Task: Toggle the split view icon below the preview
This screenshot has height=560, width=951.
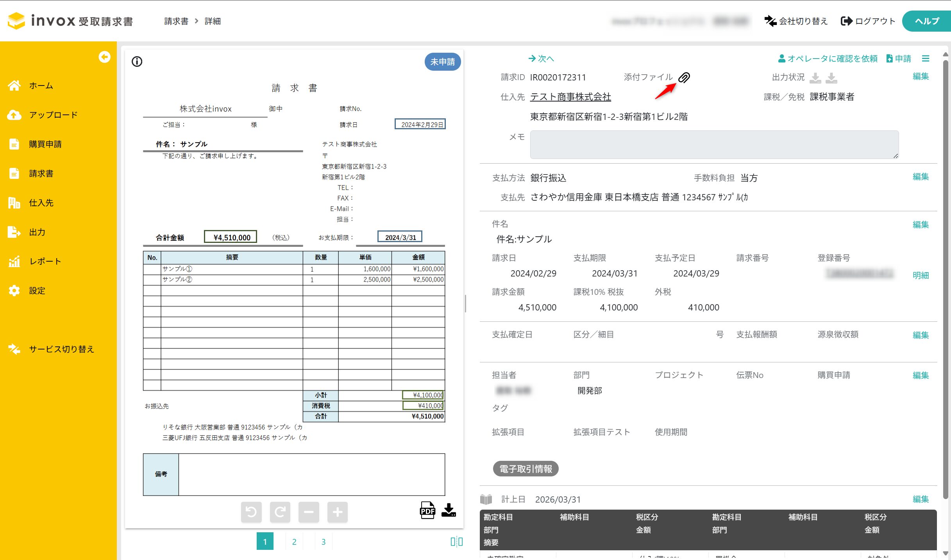Action: click(456, 541)
